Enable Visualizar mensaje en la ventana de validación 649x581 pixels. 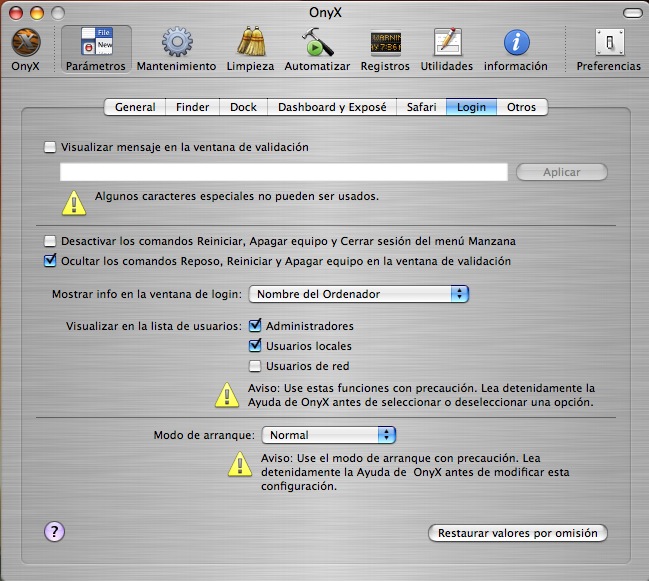point(50,147)
